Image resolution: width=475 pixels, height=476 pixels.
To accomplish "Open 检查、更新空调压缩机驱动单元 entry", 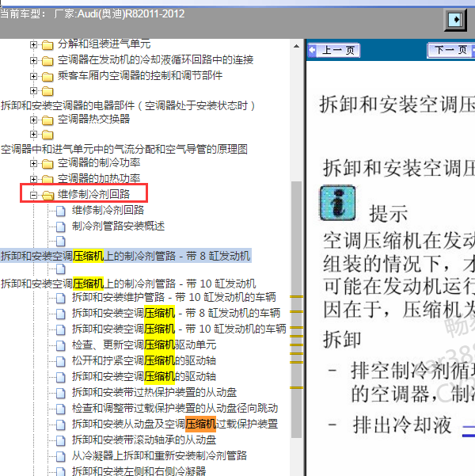I will pos(144,345).
